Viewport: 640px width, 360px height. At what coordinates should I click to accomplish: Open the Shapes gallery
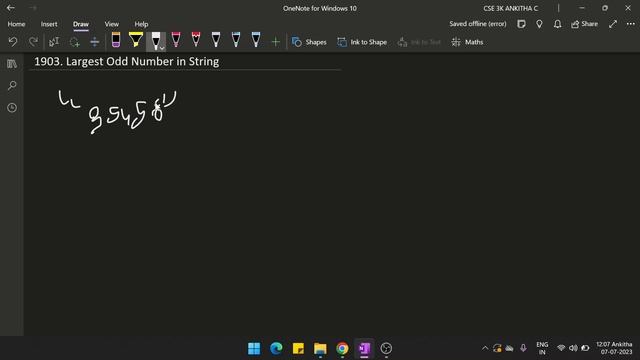coord(309,42)
